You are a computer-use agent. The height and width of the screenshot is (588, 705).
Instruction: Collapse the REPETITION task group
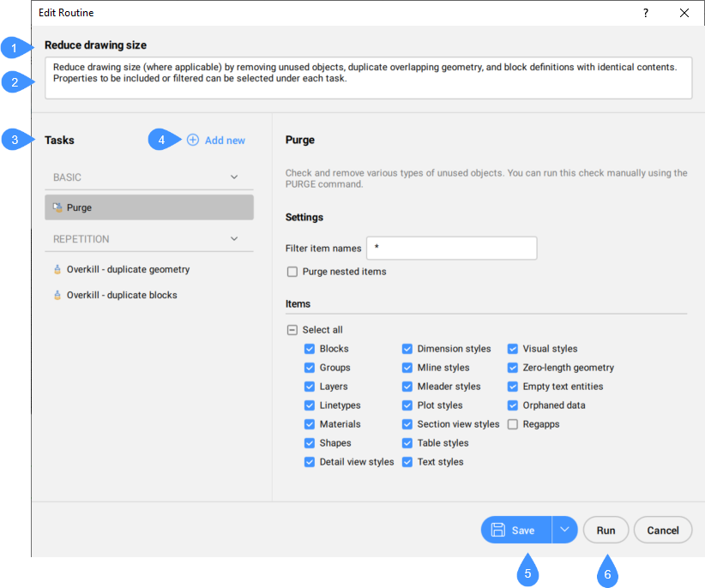tap(234, 239)
